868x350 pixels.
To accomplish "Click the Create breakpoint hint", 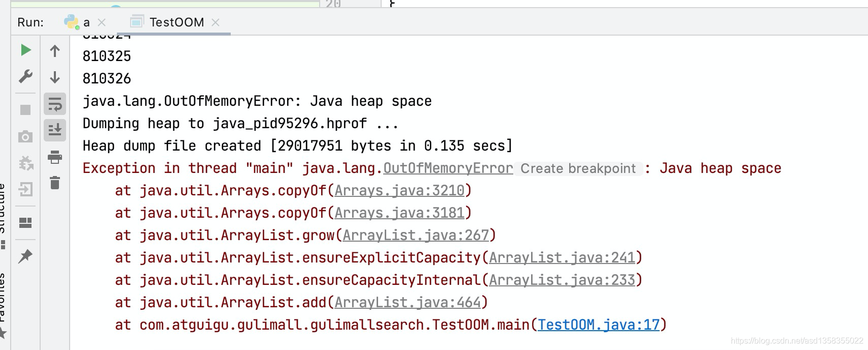I will click(x=578, y=168).
